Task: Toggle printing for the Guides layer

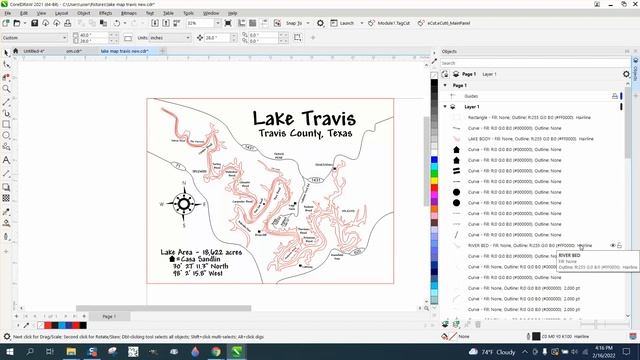Action: [614, 96]
